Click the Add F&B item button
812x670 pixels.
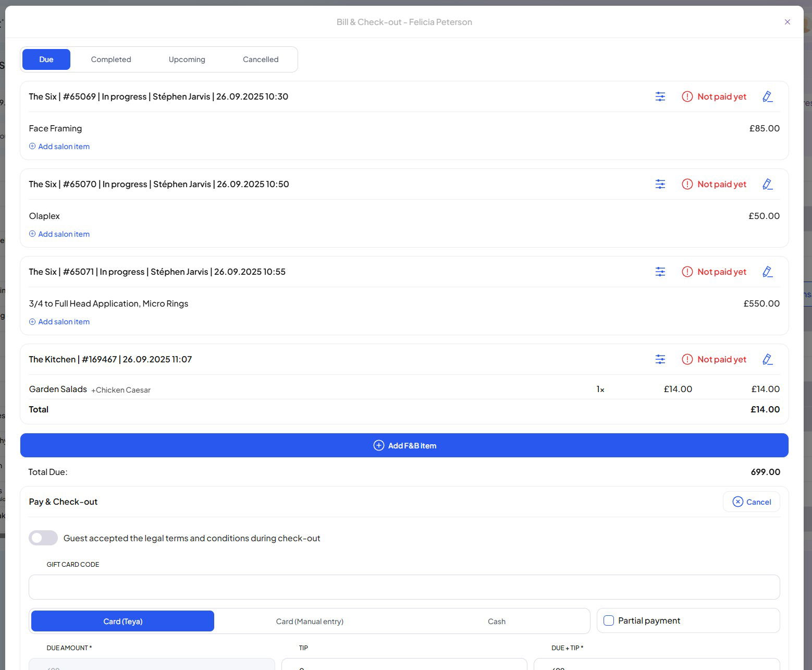pyautogui.click(x=404, y=445)
